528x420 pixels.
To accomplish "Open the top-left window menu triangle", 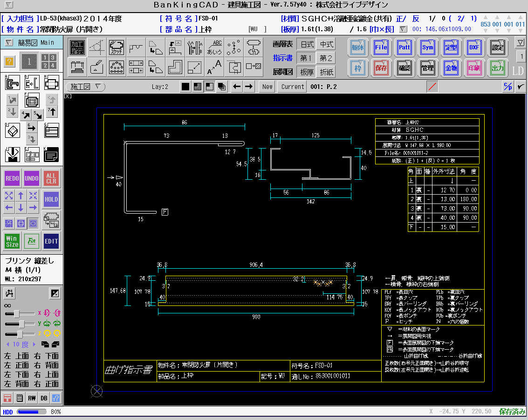I will (x=9, y=5).
